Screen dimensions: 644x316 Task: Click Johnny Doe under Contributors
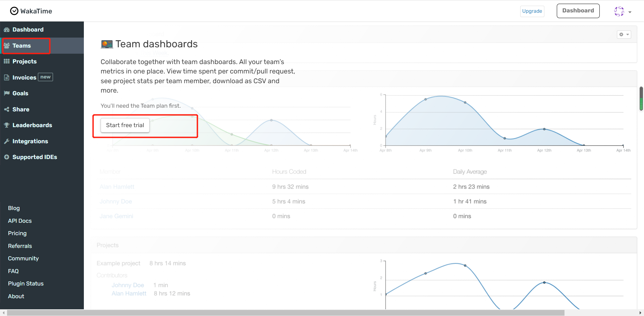click(128, 285)
